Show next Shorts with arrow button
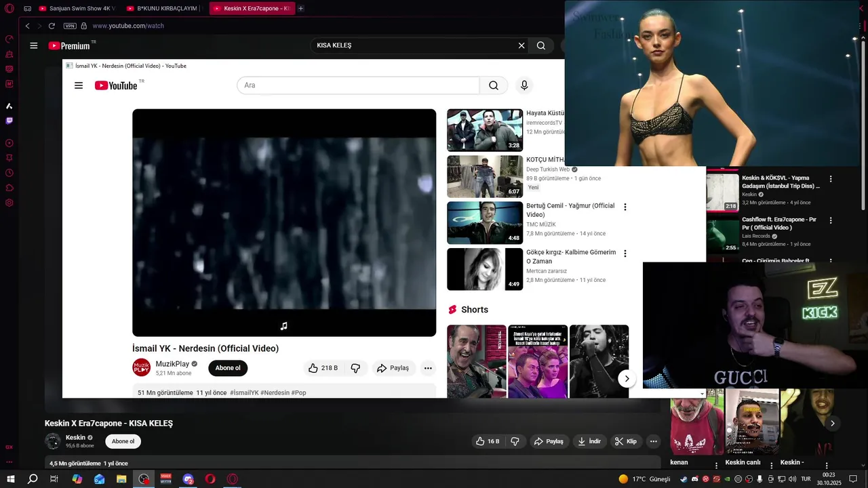This screenshot has width=868, height=488. [627, 379]
